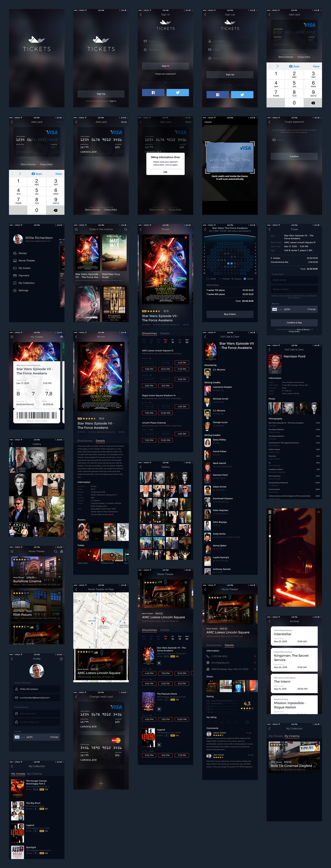Open map view icon on Movie Theater list

[61, 552]
